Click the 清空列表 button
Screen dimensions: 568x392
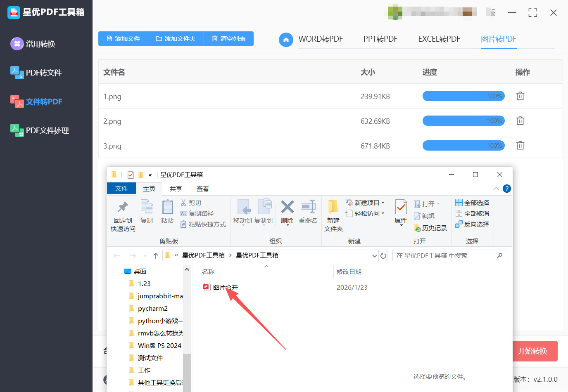coord(229,39)
